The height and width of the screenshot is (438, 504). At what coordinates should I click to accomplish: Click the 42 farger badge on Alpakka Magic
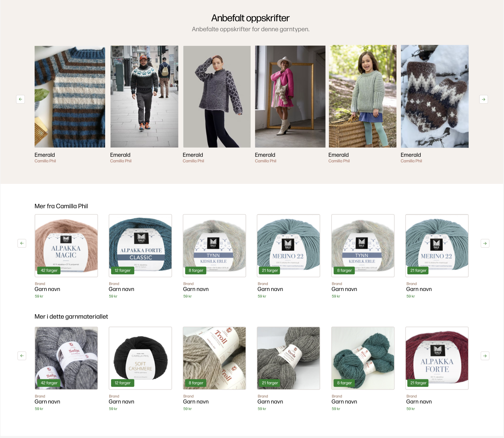(49, 271)
